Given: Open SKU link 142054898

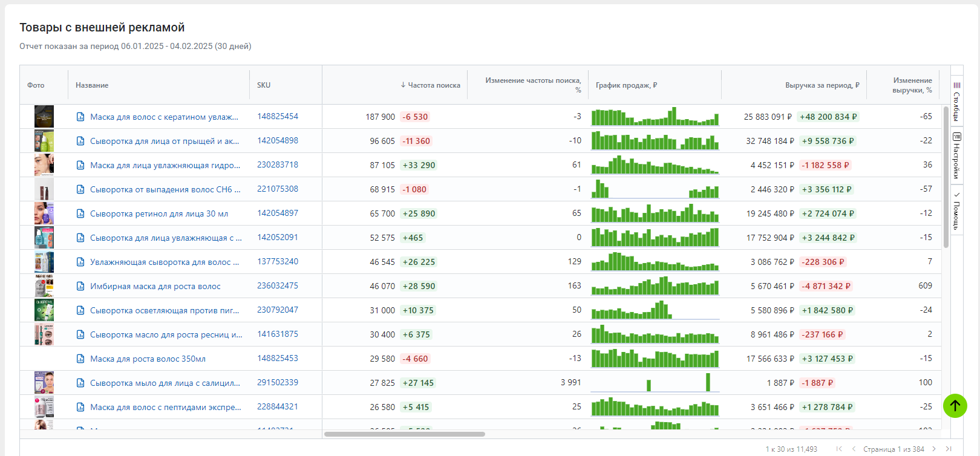Looking at the screenshot, I should (x=278, y=141).
